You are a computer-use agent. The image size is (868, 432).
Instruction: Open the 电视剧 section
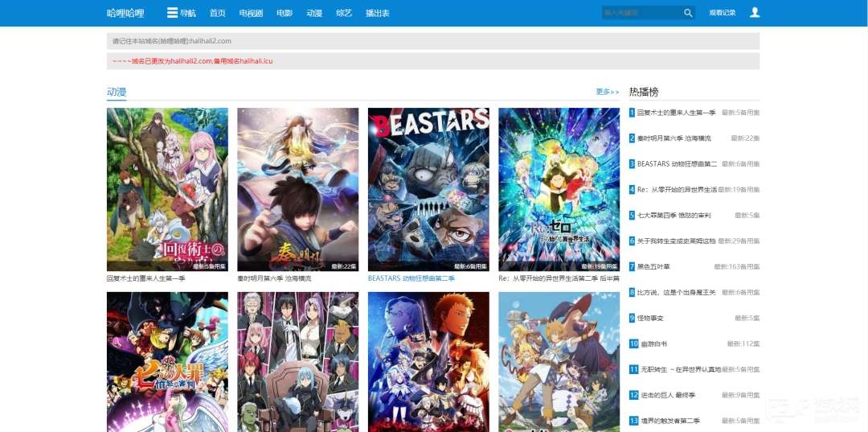click(251, 13)
